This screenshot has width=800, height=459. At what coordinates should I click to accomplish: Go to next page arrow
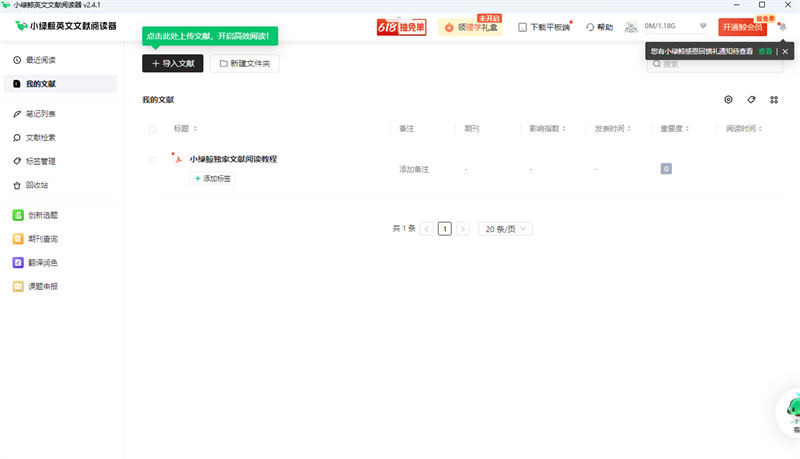pos(463,229)
